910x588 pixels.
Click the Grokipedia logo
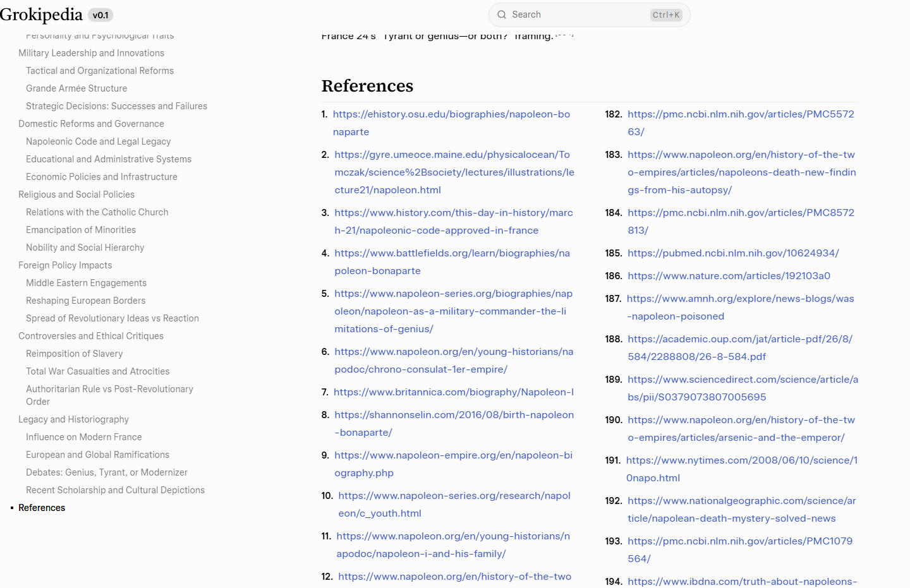[41, 15]
